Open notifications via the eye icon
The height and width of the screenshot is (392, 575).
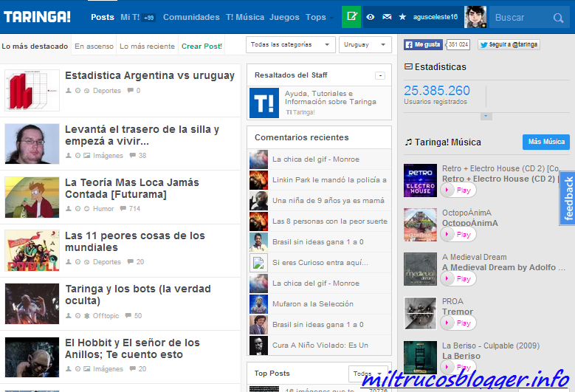point(371,17)
